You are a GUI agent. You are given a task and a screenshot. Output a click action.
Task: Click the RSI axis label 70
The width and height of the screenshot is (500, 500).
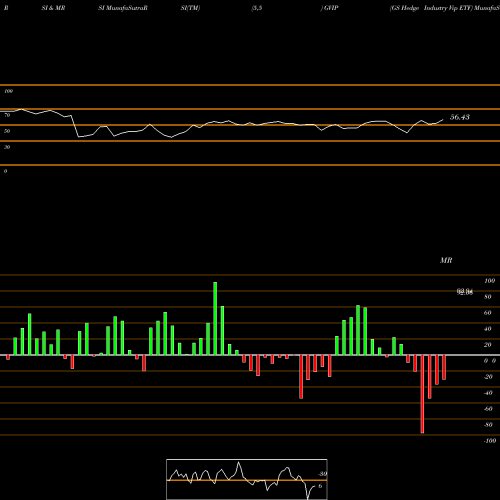coord(7,115)
